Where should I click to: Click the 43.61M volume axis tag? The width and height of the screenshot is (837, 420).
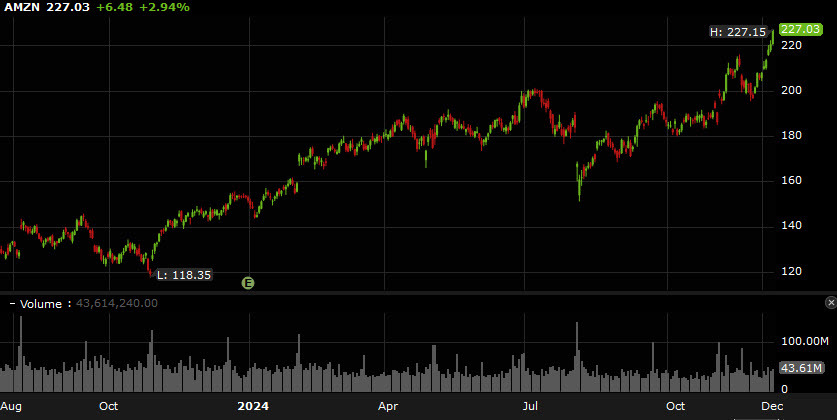tap(801, 368)
